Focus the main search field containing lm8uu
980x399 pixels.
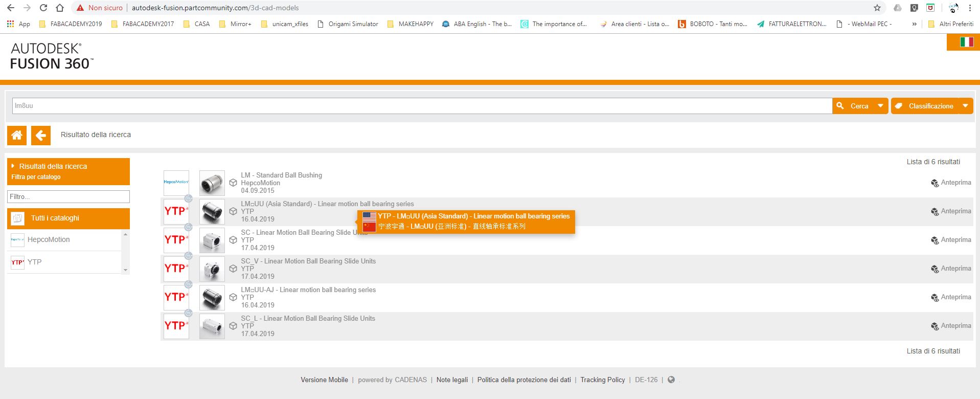[x=422, y=106]
